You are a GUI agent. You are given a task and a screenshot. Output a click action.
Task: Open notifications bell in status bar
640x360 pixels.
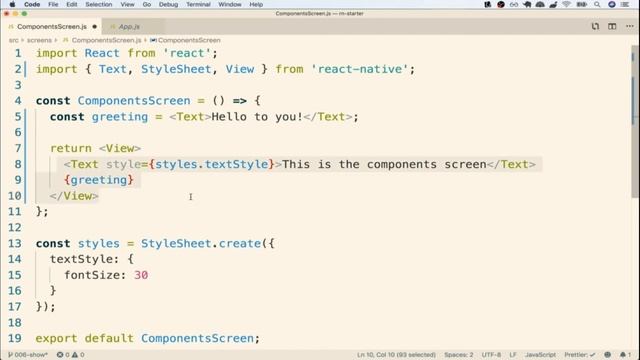(625, 355)
